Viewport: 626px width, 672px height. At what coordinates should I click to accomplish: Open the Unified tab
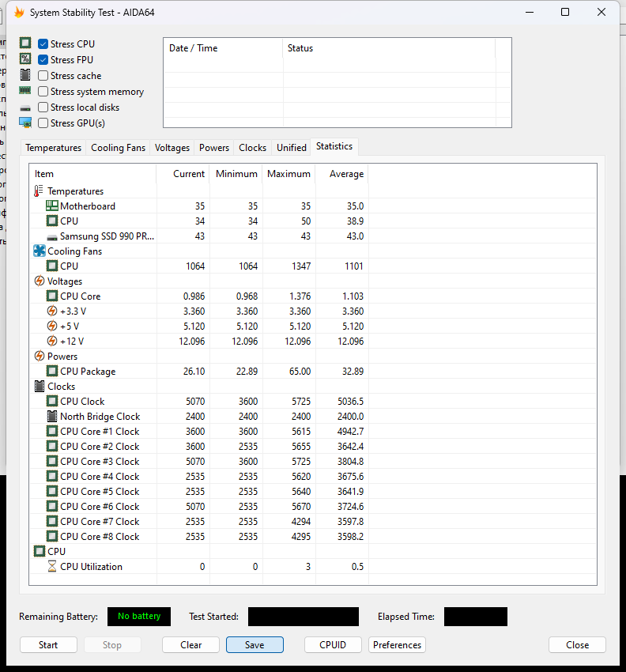click(291, 148)
